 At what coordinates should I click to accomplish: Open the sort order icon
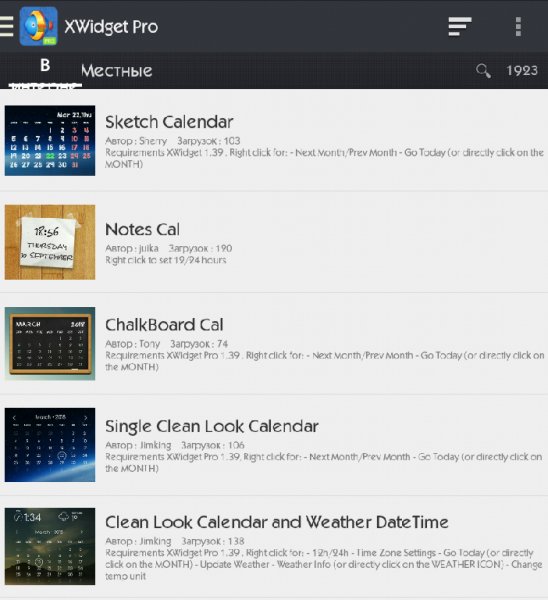(460, 26)
